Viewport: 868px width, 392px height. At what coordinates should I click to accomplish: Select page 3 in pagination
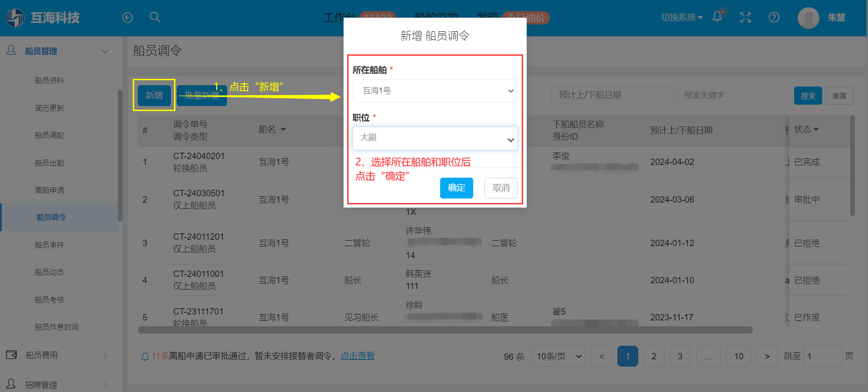[x=680, y=356]
